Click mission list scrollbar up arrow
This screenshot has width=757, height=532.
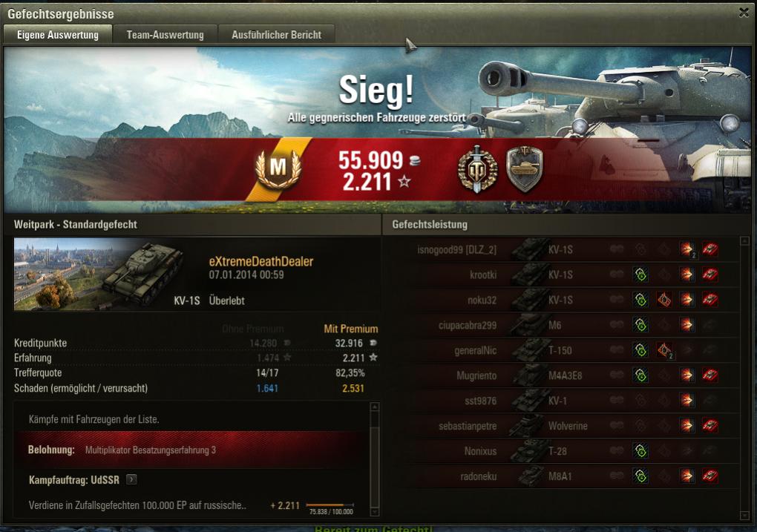coord(374,407)
